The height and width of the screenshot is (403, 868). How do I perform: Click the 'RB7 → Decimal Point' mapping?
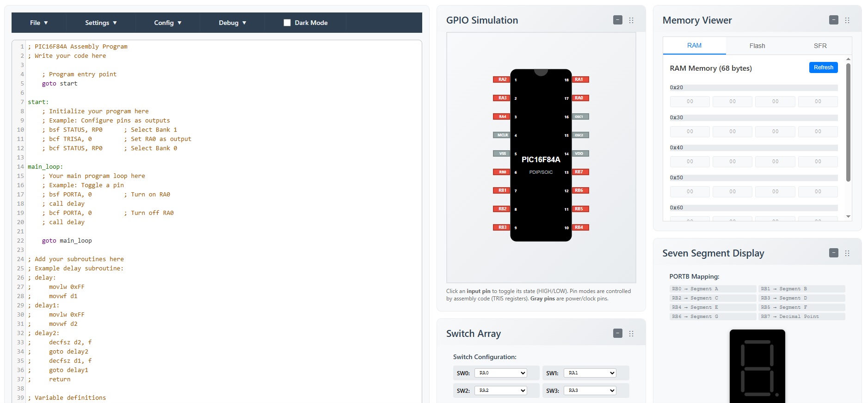802,317
